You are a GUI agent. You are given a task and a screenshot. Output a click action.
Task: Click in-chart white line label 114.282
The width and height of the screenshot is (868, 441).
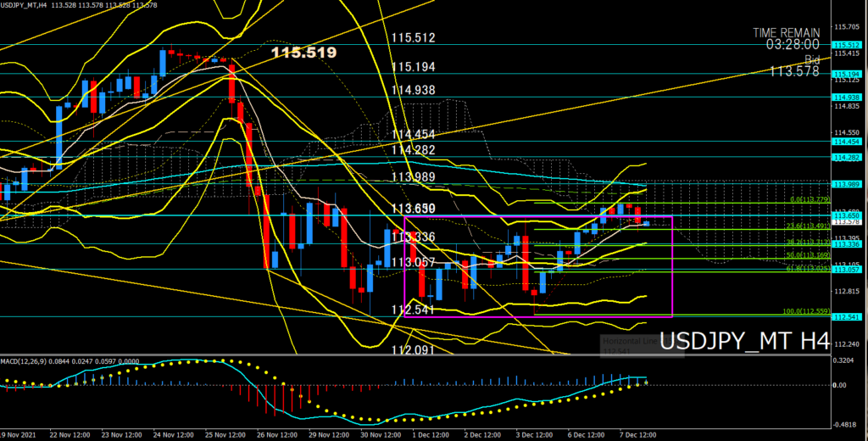tap(413, 150)
